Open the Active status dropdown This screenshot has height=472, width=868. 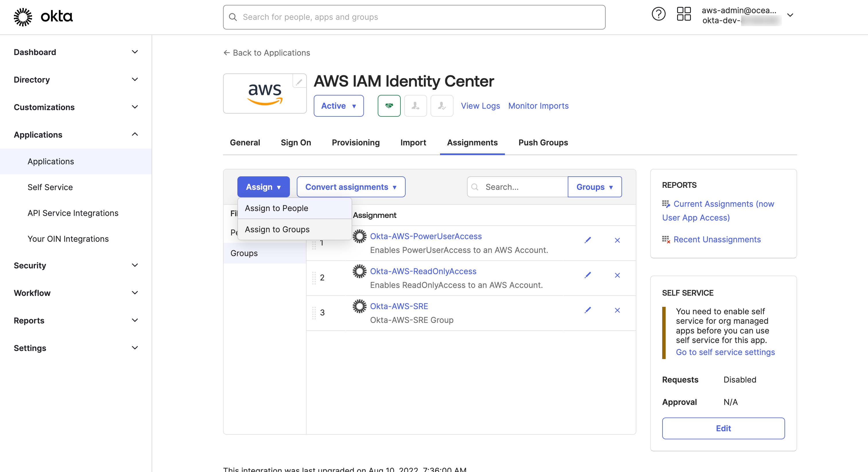(x=338, y=106)
